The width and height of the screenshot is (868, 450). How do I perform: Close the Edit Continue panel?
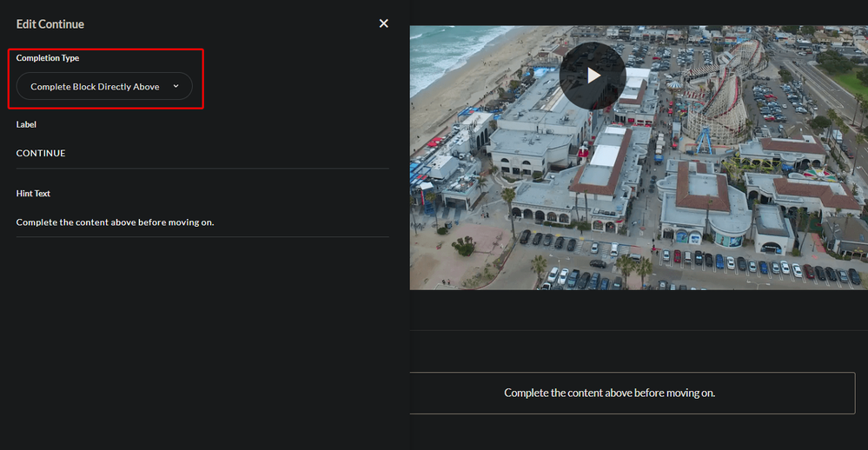pyautogui.click(x=384, y=23)
